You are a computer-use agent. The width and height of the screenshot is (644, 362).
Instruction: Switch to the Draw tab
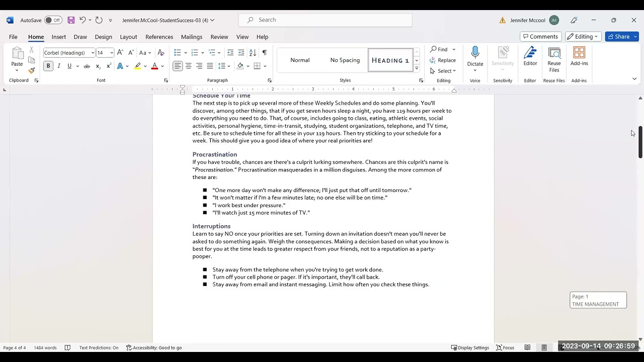click(x=80, y=37)
